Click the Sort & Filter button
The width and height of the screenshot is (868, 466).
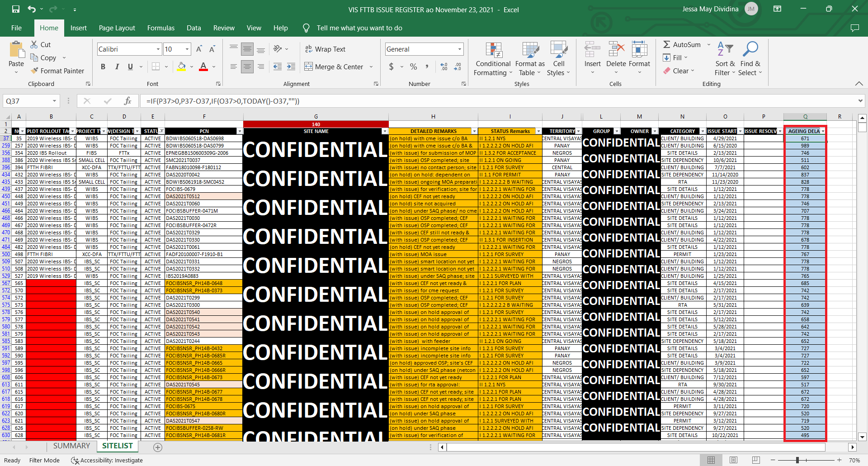(x=725, y=59)
